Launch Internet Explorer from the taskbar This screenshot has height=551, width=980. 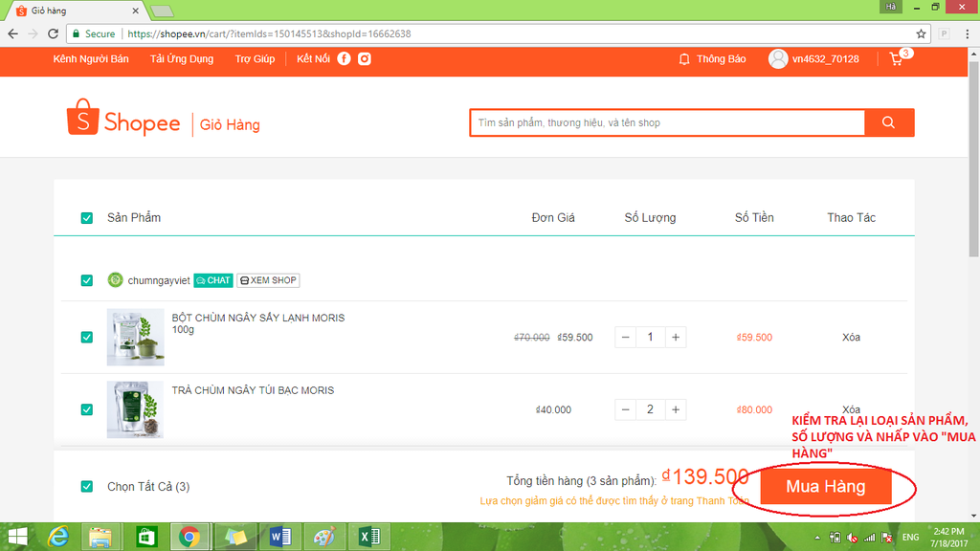tap(58, 537)
